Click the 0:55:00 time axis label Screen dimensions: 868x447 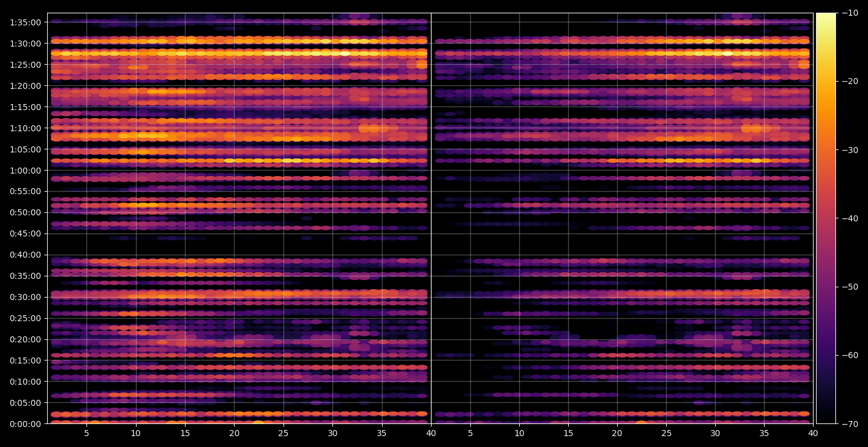click(25, 191)
